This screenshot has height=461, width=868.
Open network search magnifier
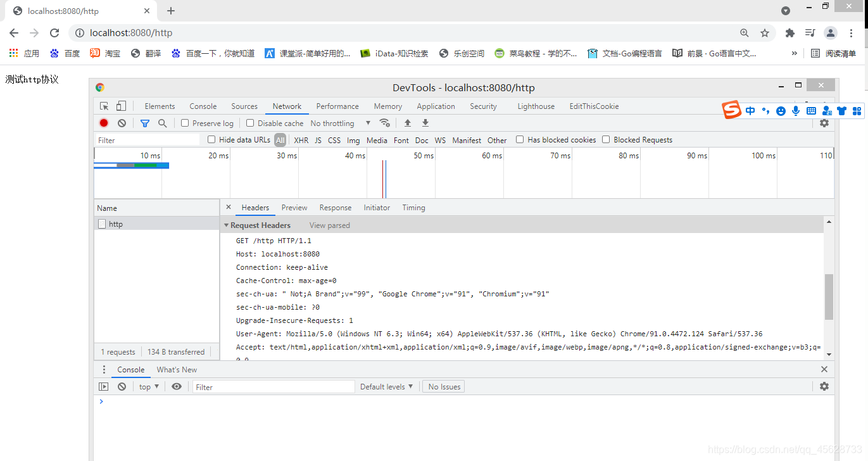point(163,123)
